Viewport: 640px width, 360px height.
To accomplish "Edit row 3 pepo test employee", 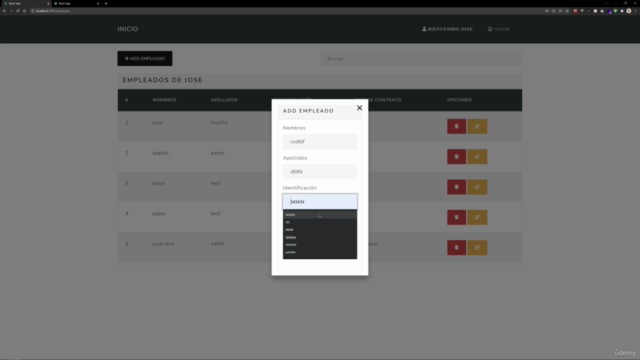I will pos(477,187).
